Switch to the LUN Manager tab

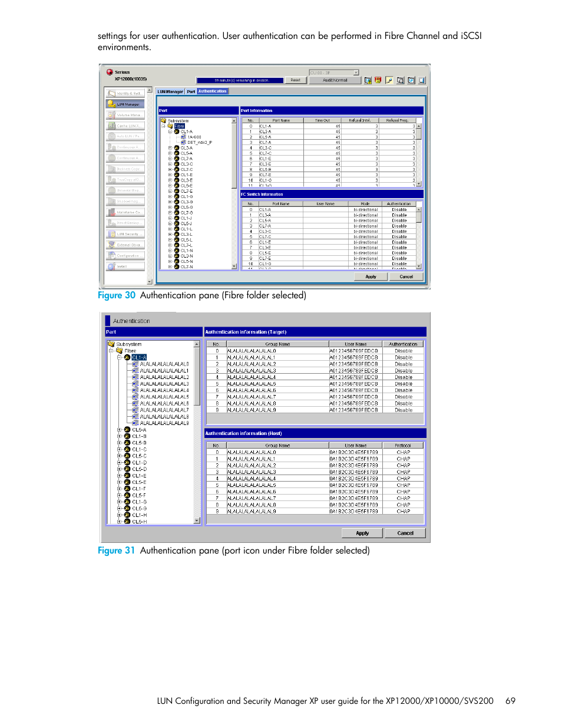170,91
